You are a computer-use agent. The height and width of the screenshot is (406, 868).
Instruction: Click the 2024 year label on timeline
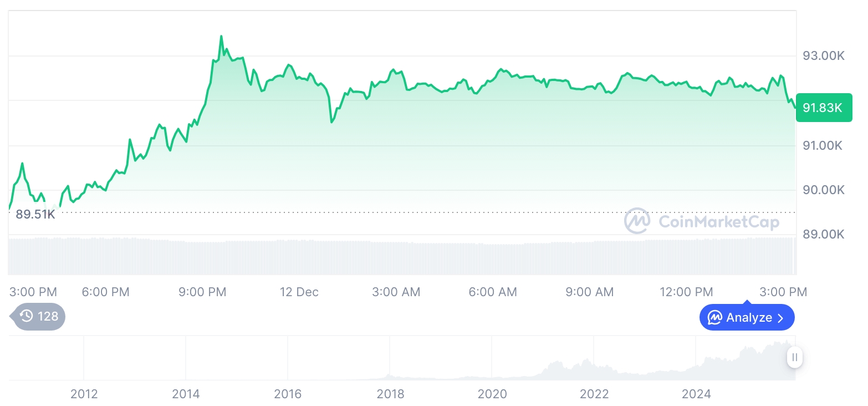click(696, 394)
